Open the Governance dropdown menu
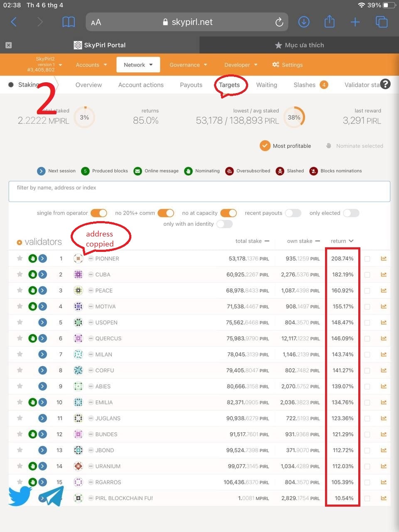 pos(188,65)
